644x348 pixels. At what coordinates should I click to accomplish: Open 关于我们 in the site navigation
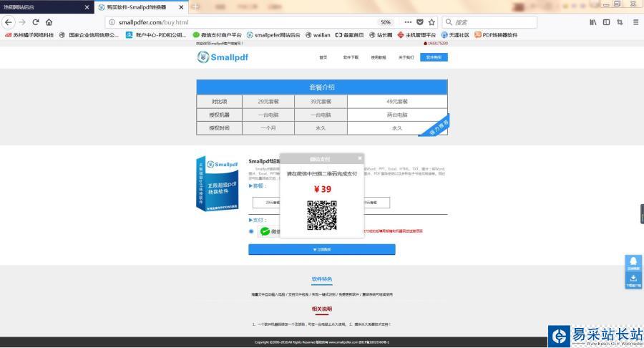tap(406, 57)
